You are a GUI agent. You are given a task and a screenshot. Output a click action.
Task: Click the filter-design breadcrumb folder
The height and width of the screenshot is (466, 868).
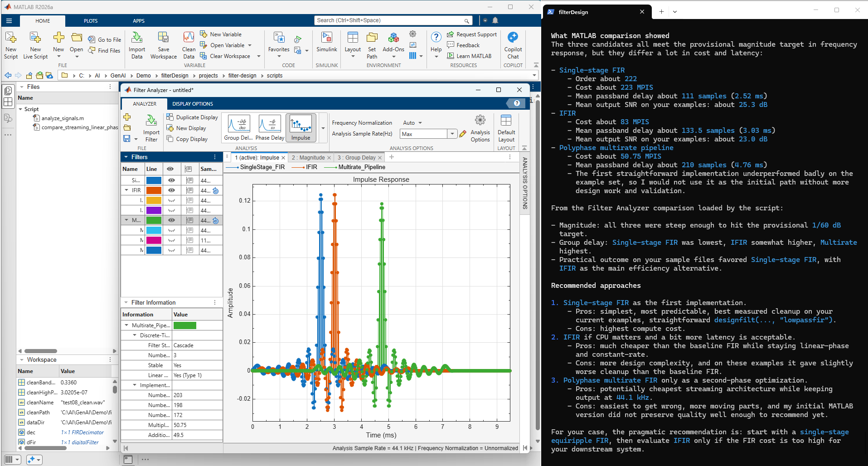coord(242,76)
